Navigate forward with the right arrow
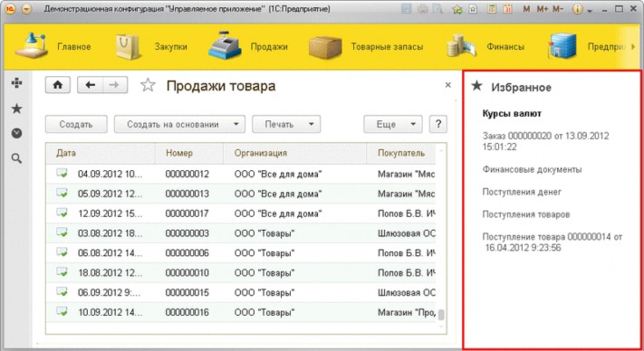This screenshot has height=351, width=644. (x=115, y=85)
